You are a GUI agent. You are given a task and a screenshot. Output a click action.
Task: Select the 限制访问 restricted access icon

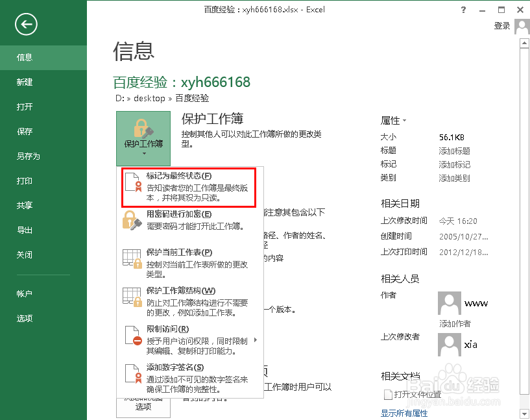(132, 335)
